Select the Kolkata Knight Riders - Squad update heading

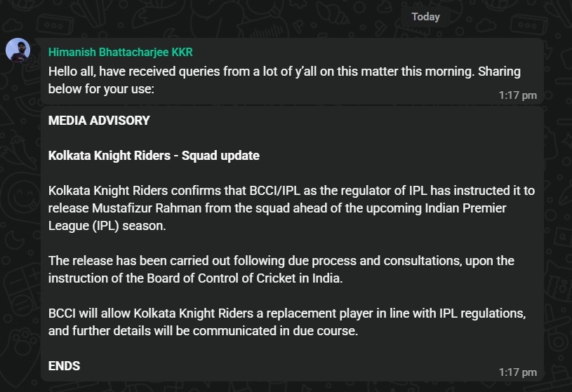point(154,156)
